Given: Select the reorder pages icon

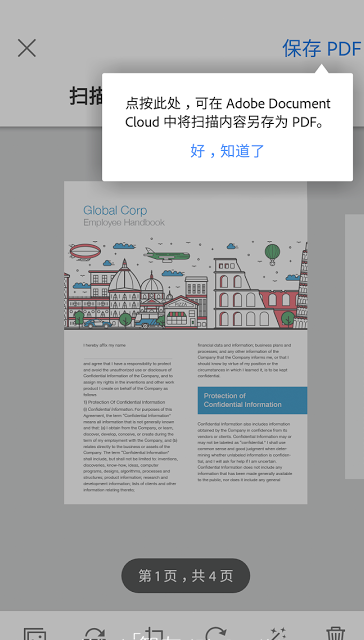Looking at the screenshot, I should pyautogui.click(x=95, y=633).
